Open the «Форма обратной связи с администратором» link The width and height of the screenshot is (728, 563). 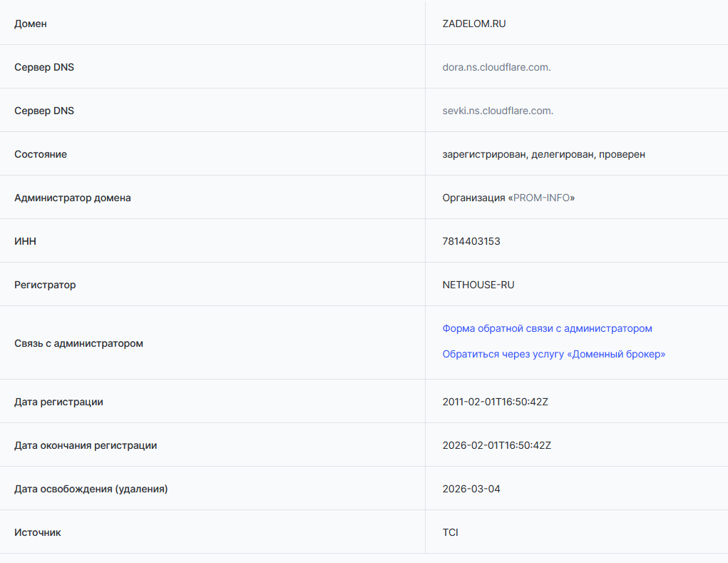pos(547,328)
